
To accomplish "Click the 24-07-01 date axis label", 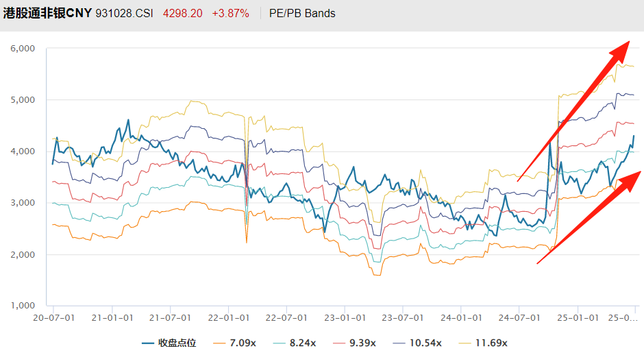I will (519, 317).
